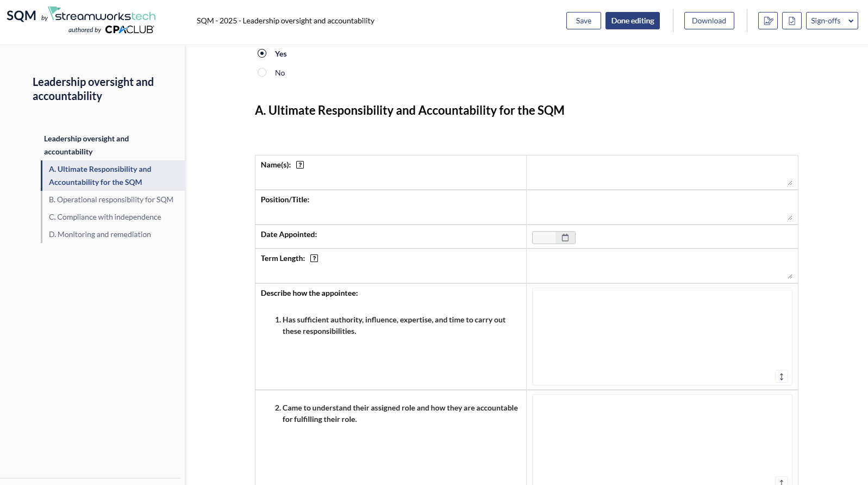Navigate to C. Compliance with independence
Screen dimensions: 868x485
(105, 217)
